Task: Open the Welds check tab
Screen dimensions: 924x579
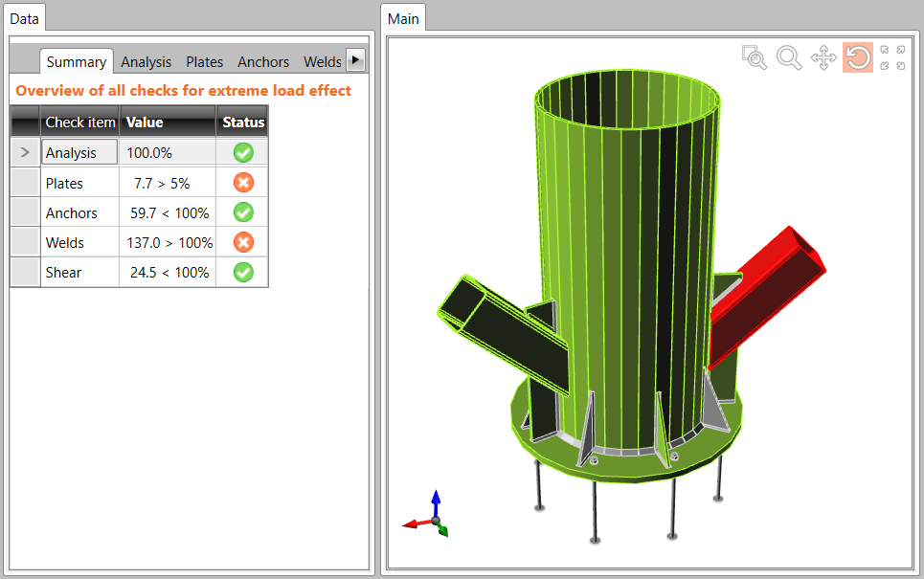Action: pos(322,61)
